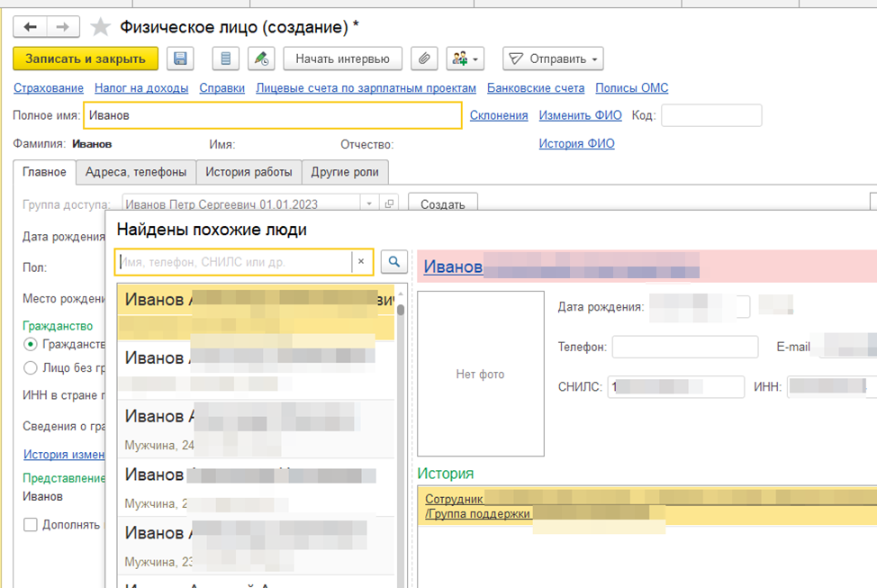Click the Нет фото placeholder
Screen dimensions: 877x588
[x=481, y=374]
